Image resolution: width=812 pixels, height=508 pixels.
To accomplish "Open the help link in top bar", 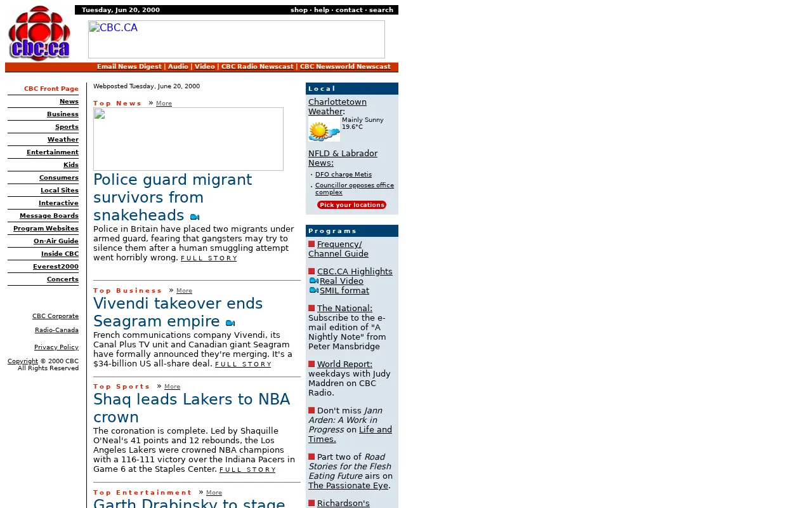I will 322,10.
